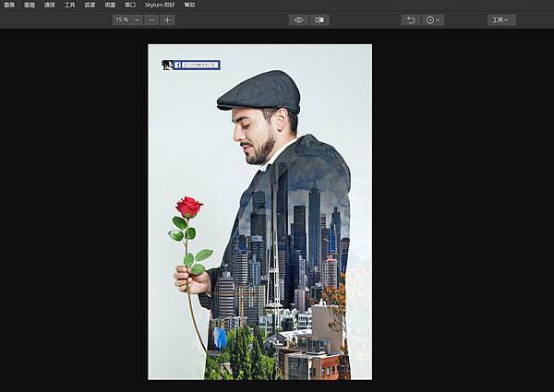Screen dimensions: 554x392
Task: Toggle the eye preview icon
Action: click(298, 19)
